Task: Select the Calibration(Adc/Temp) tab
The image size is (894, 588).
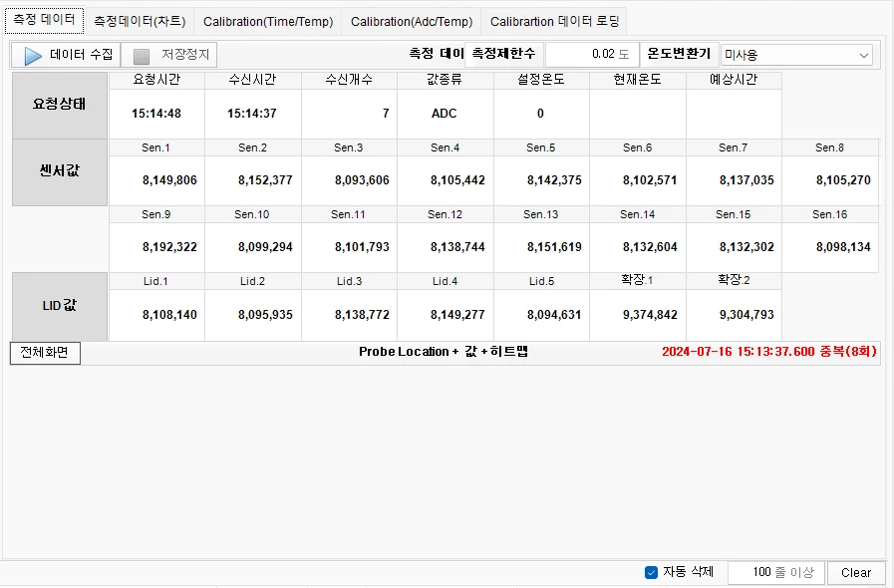Action: pyautogui.click(x=411, y=21)
